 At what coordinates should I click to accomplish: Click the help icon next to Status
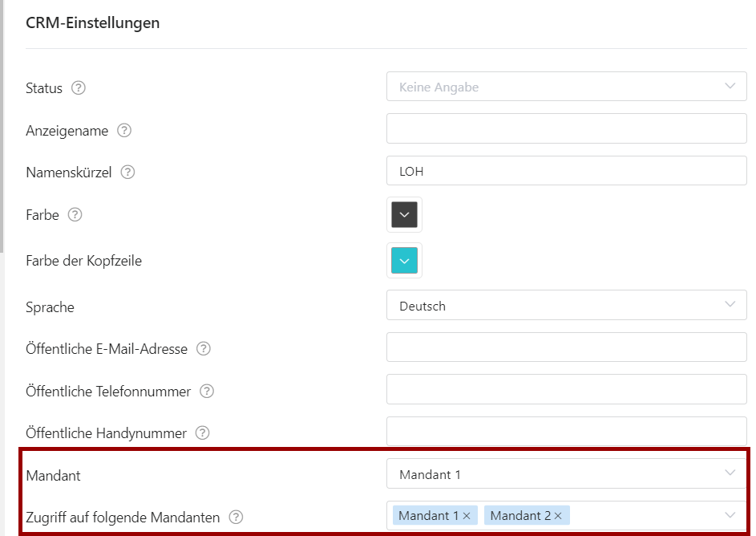pos(78,87)
